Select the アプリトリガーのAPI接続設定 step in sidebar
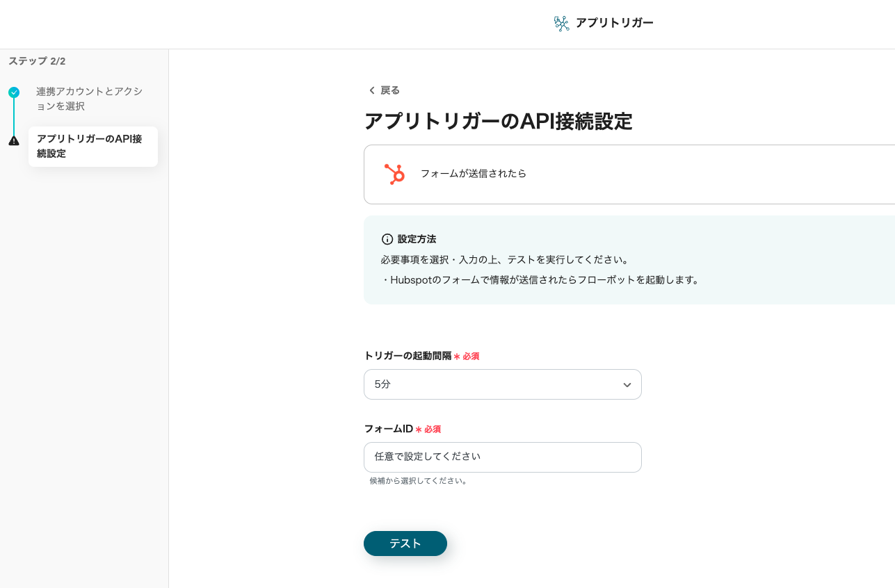 coord(92,147)
